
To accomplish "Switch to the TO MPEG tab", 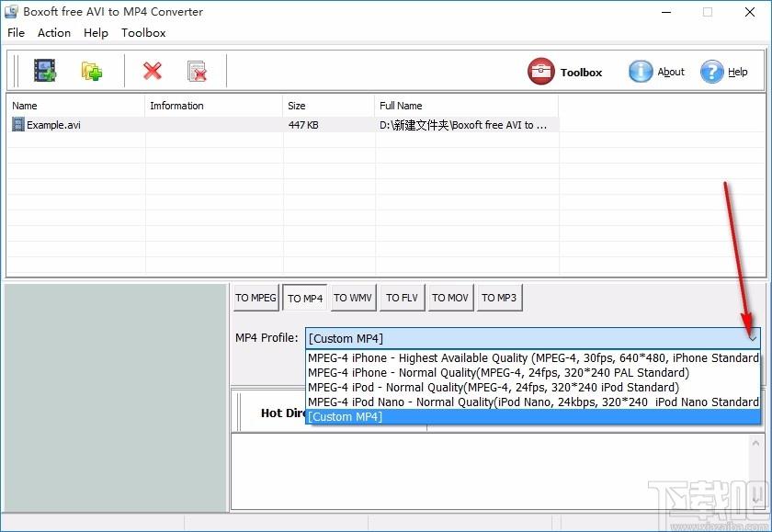I will pyautogui.click(x=255, y=298).
